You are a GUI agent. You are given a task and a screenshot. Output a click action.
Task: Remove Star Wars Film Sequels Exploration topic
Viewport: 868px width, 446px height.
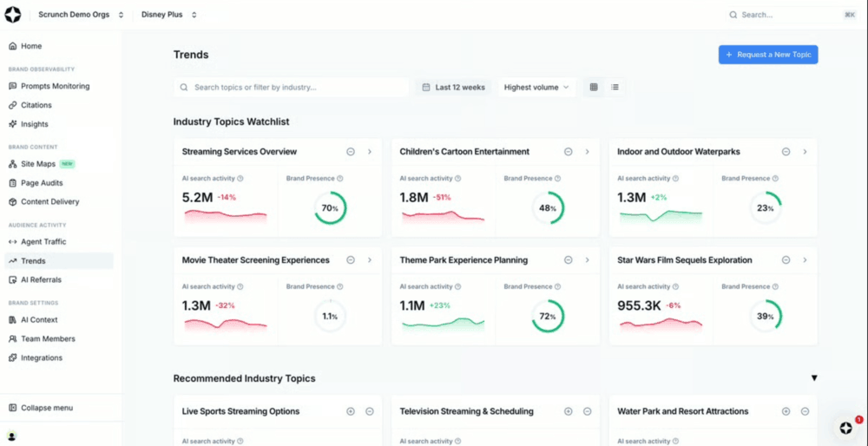786,260
